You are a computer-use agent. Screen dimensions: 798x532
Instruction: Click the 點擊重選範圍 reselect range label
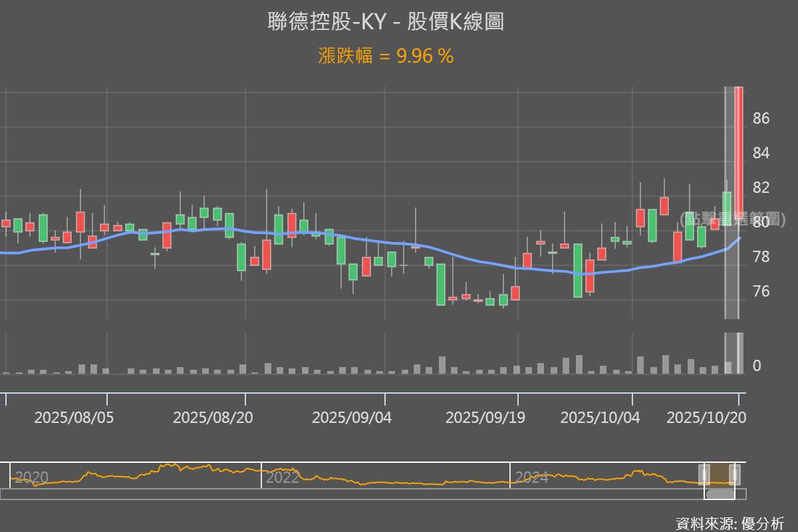coord(733,220)
